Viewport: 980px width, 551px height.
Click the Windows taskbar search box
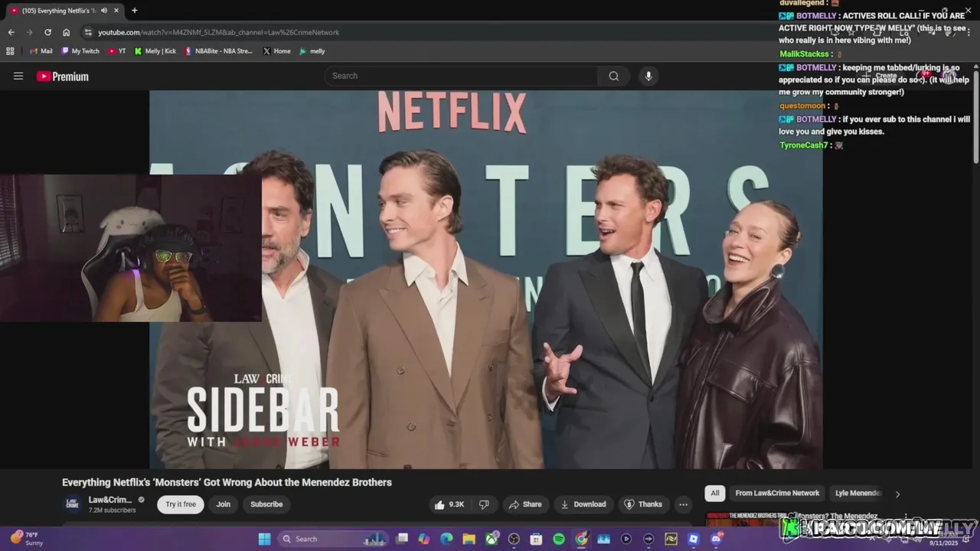[x=332, y=539]
